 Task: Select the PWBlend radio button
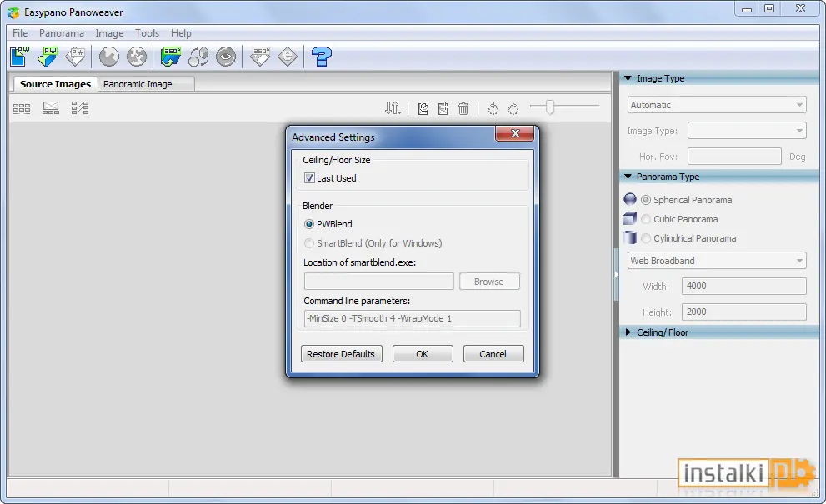tap(309, 224)
